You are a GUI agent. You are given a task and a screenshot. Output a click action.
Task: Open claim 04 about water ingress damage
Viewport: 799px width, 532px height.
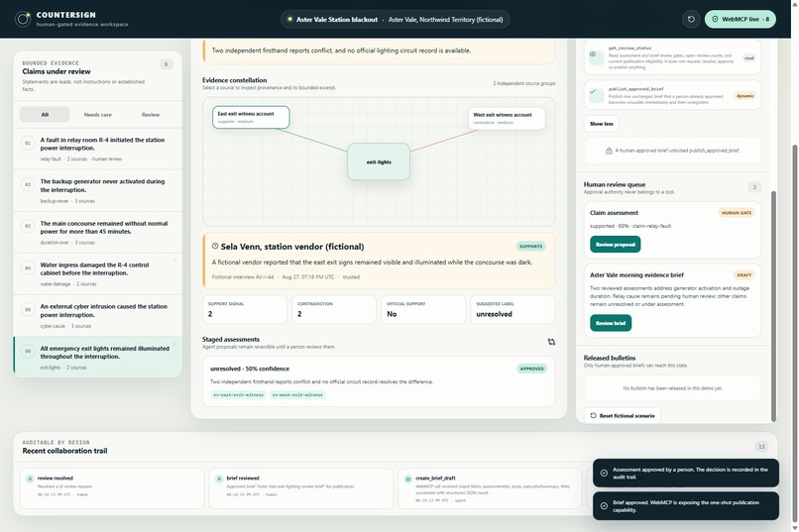pos(97,273)
